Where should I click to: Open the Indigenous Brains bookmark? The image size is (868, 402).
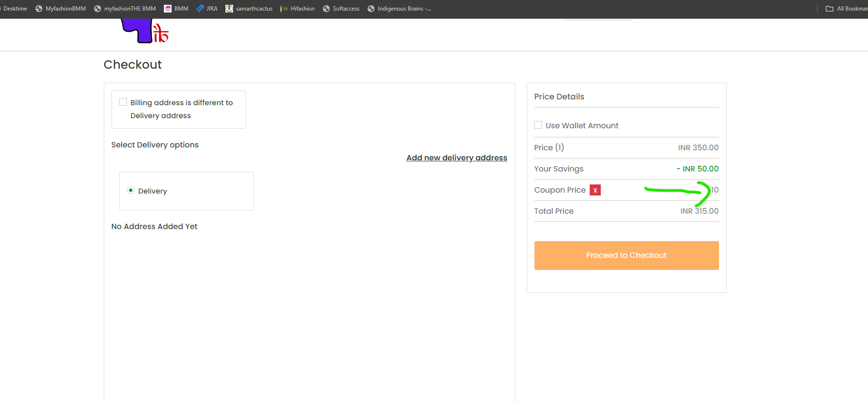(399, 9)
